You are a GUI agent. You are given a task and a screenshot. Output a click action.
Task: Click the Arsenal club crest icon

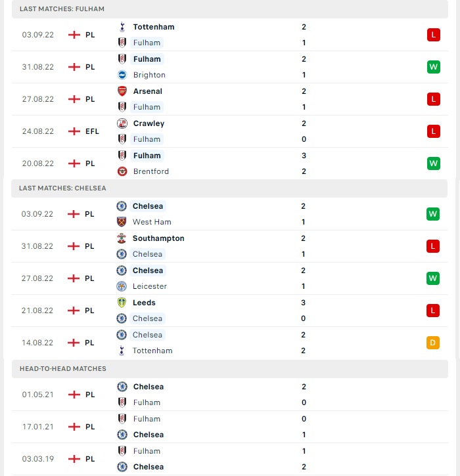coord(122,91)
